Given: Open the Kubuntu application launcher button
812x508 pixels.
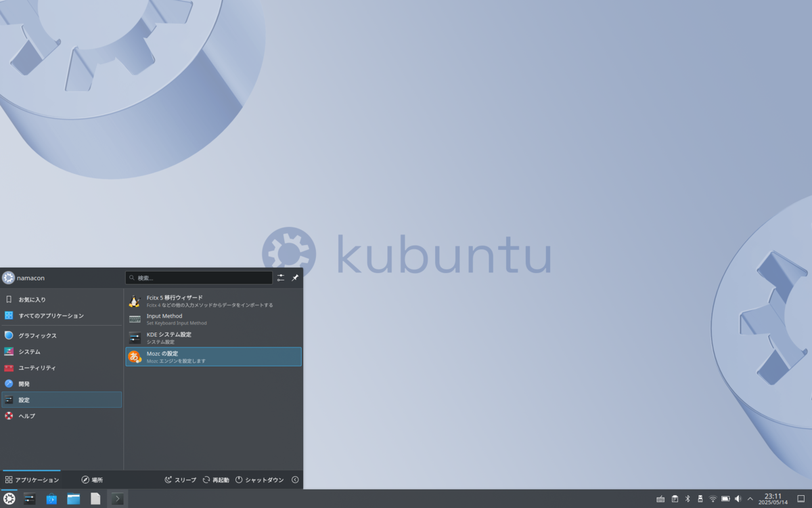Looking at the screenshot, I should pos(9,499).
